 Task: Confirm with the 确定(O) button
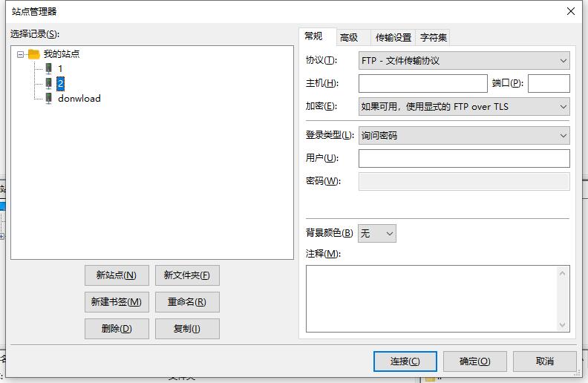pyautogui.click(x=474, y=361)
